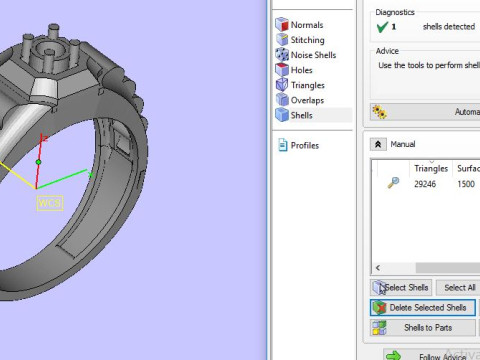Click the Triangles column header
The width and height of the screenshot is (480, 360).
click(431, 169)
